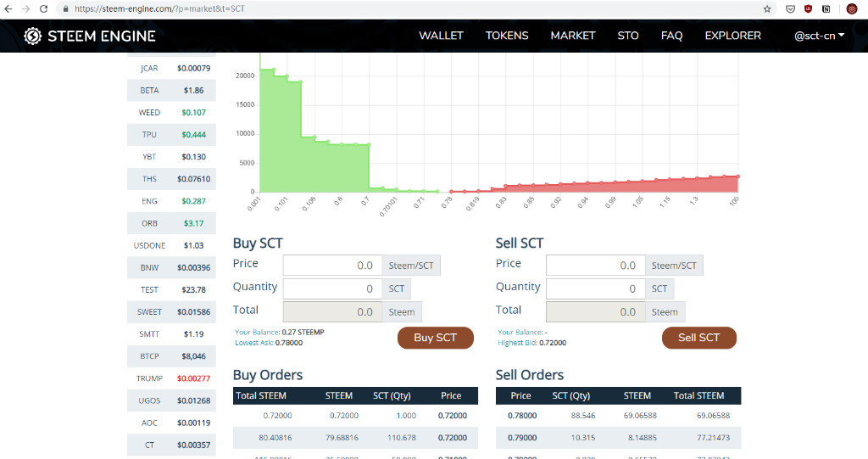Click the browser forward arrow
This screenshot has width=868, height=459.
coord(25,8)
